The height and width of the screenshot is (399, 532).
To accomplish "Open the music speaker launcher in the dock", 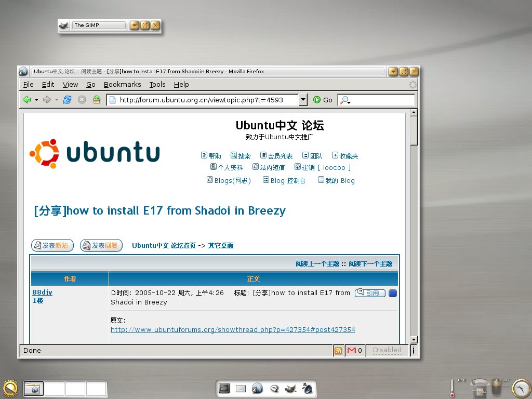I will [x=307, y=388].
